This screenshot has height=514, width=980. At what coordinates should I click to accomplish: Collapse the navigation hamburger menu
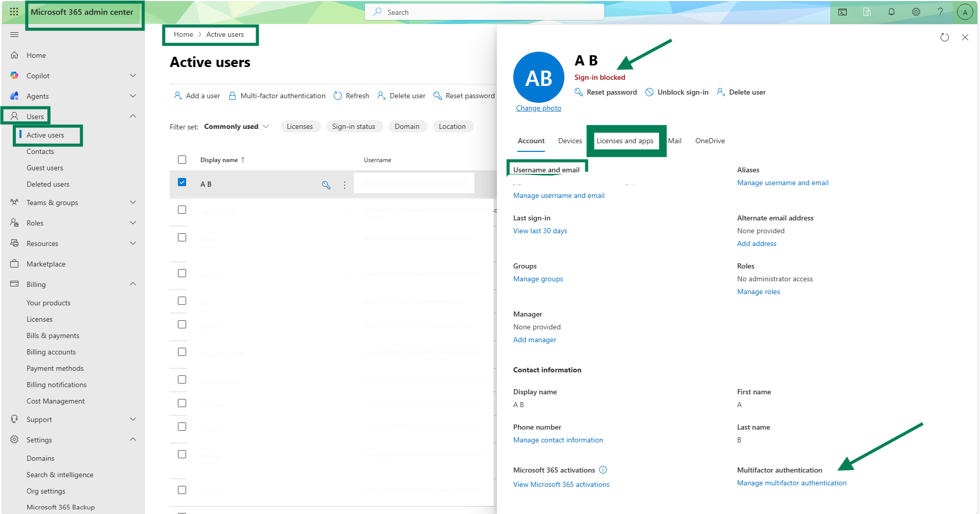[14, 35]
